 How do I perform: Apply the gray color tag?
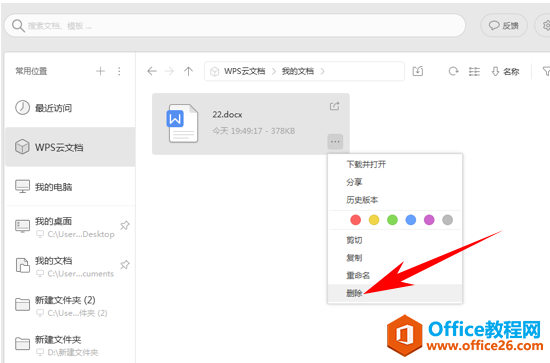448,220
